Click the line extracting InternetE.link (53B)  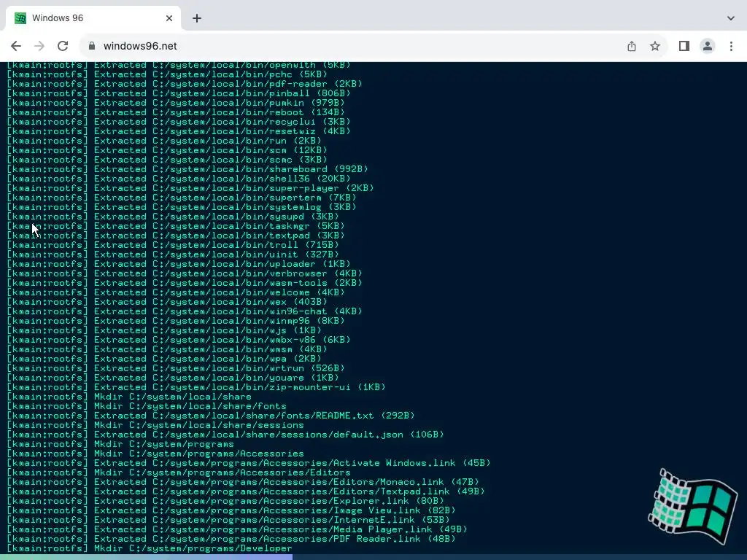(x=228, y=520)
